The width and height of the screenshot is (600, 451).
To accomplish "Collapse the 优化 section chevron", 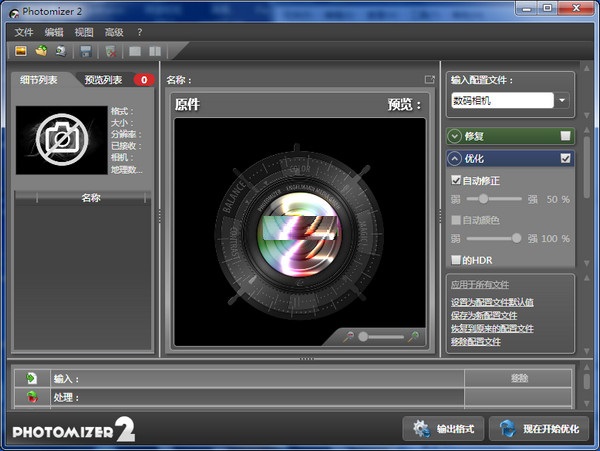I will [x=455, y=158].
